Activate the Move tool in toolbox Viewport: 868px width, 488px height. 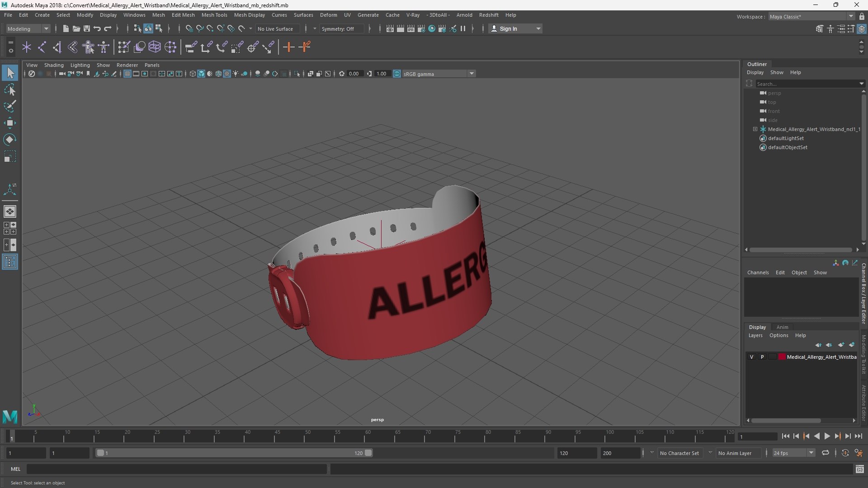[x=10, y=123]
